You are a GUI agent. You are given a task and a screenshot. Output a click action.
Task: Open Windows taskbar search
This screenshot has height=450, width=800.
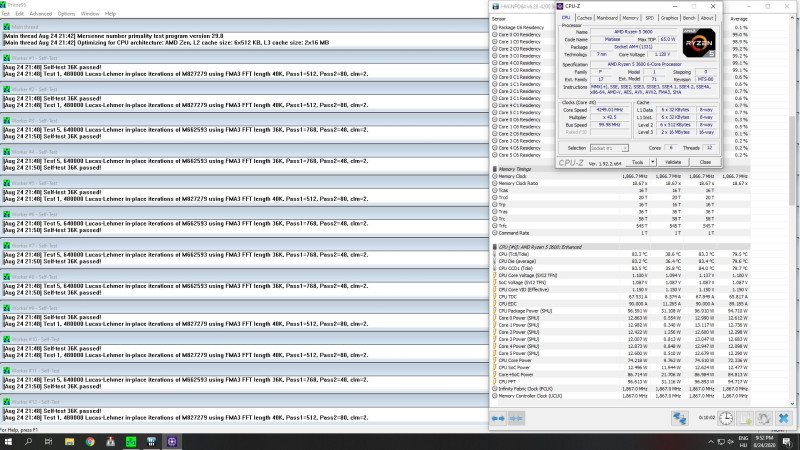click(29, 442)
